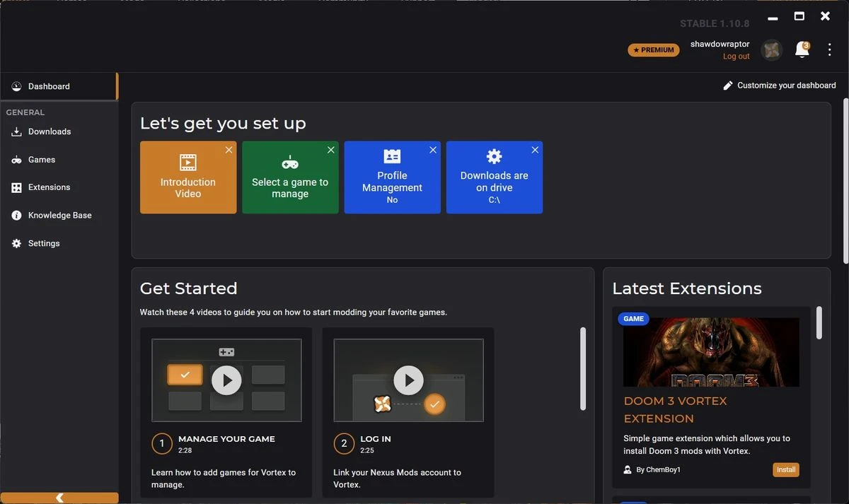The height and width of the screenshot is (504, 849).
Task: Open the DOOM 3 VORTEX EXTENSION title
Action: click(x=675, y=409)
